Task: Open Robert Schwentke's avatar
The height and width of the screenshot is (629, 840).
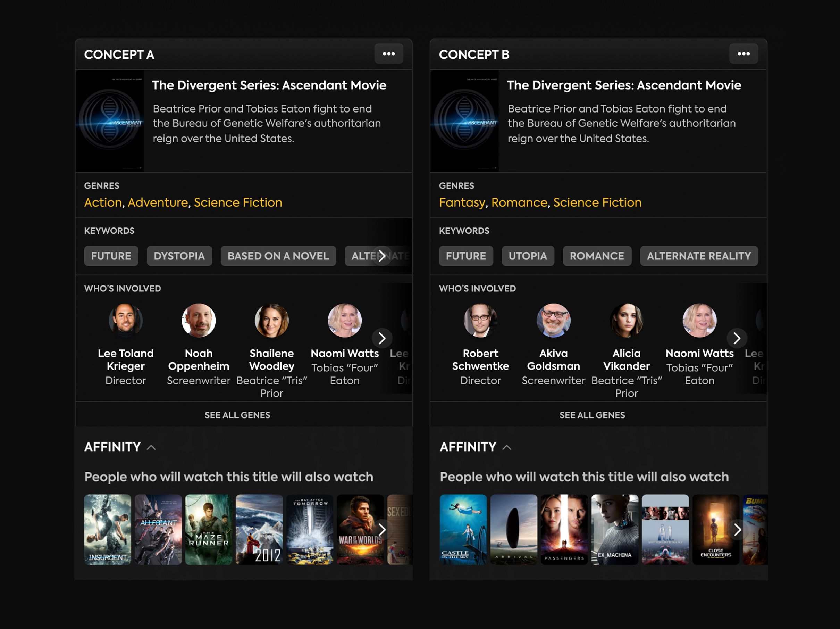Action: [480, 320]
